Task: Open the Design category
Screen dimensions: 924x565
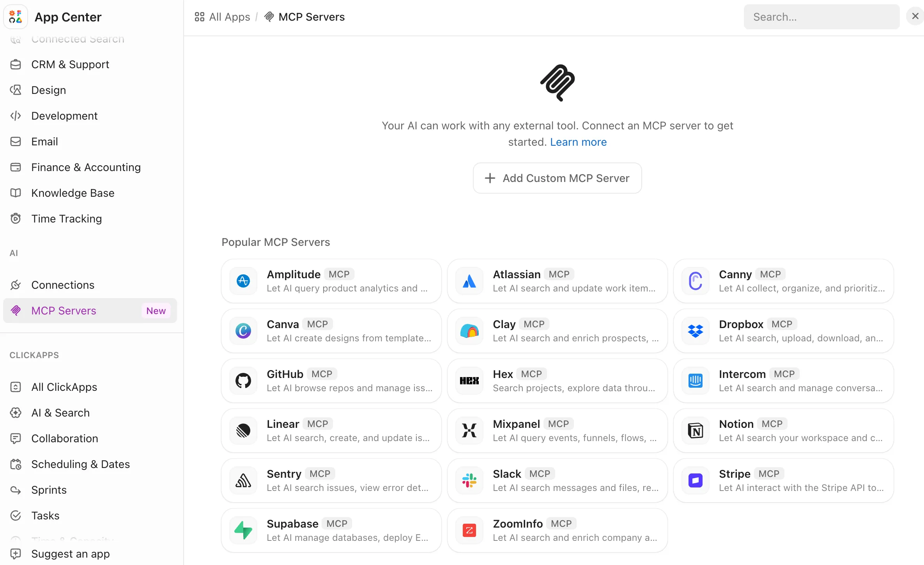Action: (x=90, y=90)
